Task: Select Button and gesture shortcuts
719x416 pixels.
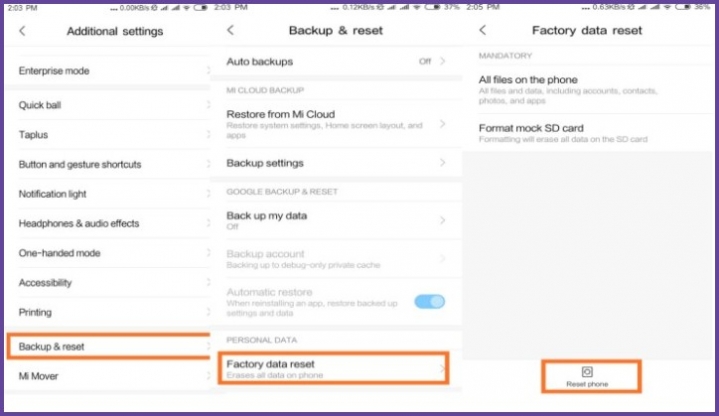Action: tap(109, 164)
